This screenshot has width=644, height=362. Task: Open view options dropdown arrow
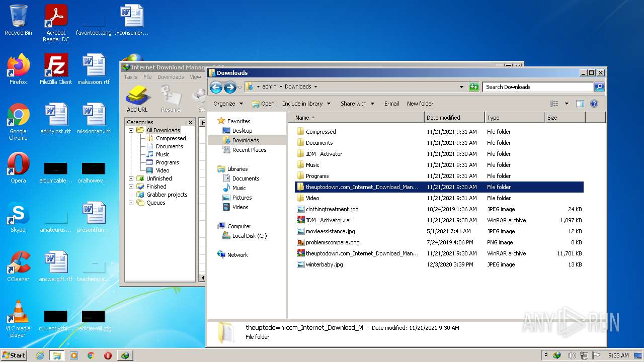(x=567, y=104)
